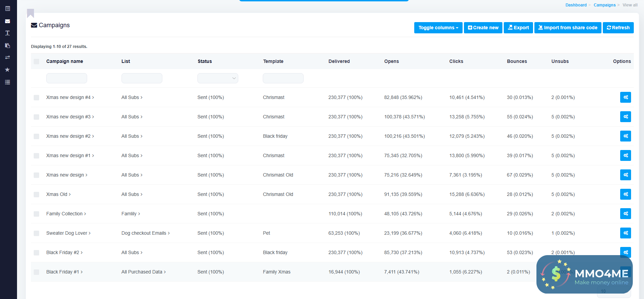This screenshot has width=644, height=299.
Task: Click the bookmark ribbon icon above Campaigns
Action: pos(31,13)
